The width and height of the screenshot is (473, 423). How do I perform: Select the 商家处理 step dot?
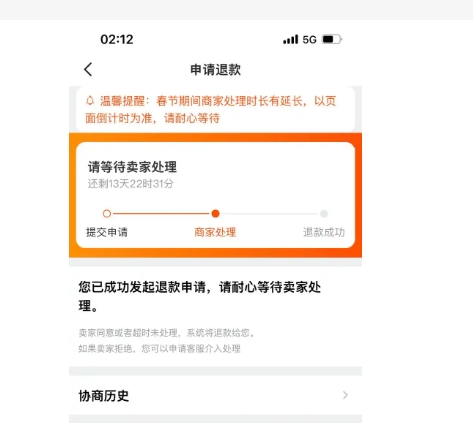215,214
